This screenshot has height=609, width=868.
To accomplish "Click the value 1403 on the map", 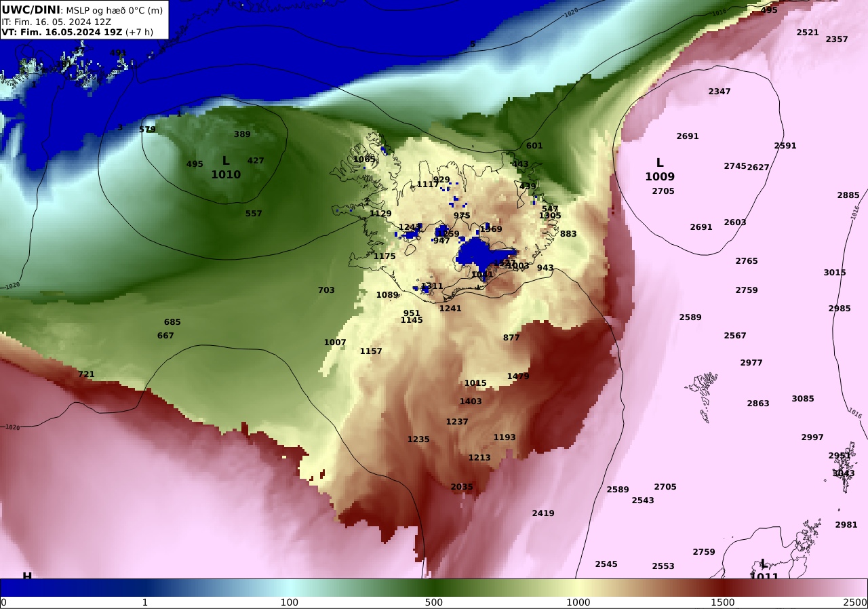I will pyautogui.click(x=471, y=401).
